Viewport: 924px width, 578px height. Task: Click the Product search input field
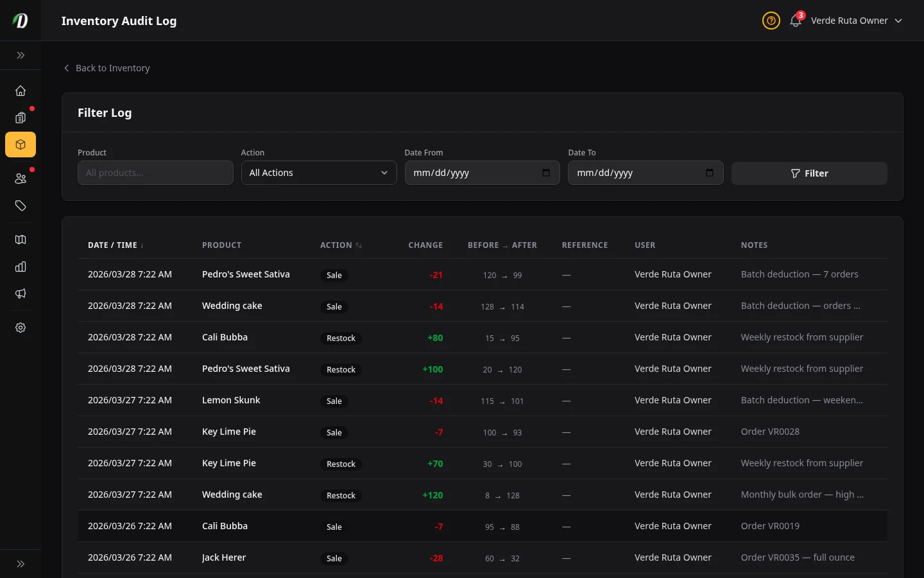[x=155, y=172]
